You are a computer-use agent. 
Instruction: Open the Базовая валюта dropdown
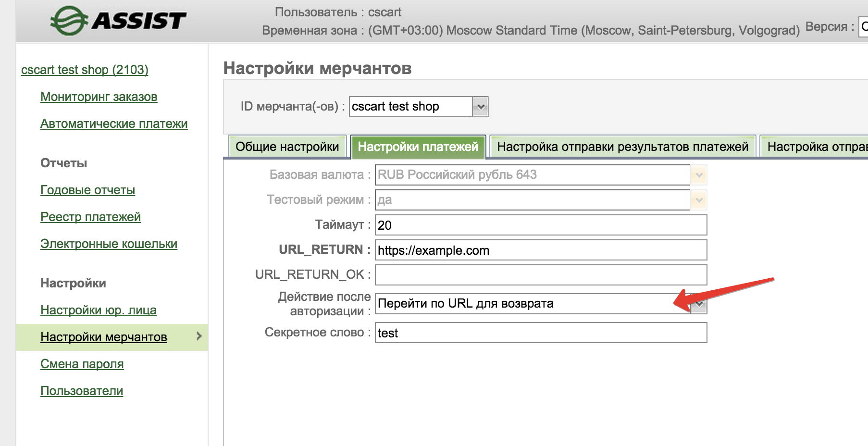click(699, 175)
